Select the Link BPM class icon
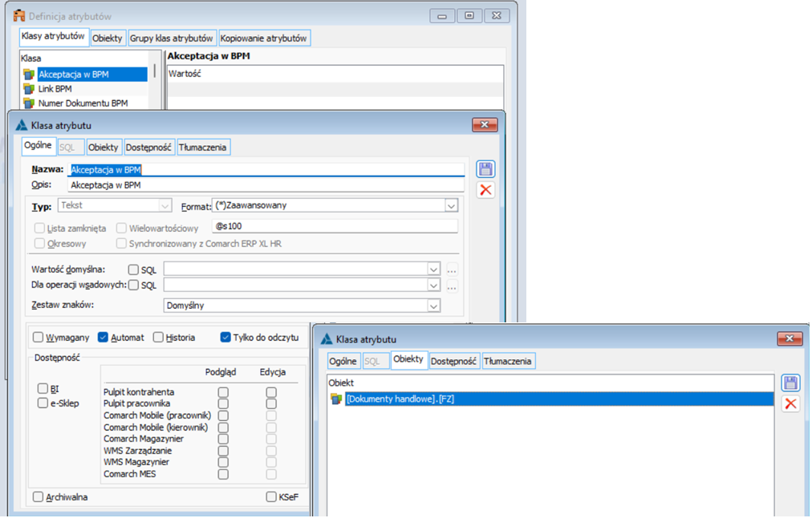The image size is (812, 518). [30, 89]
